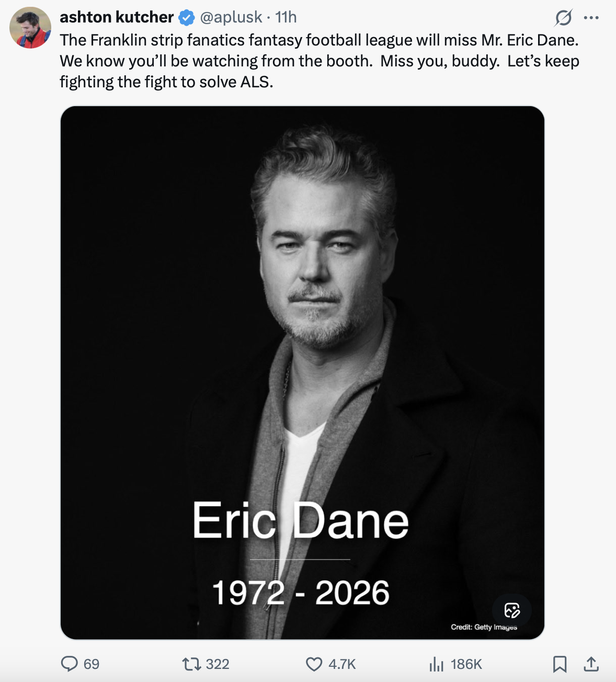
Task: Click the edit image icon on photo
Action: (x=512, y=610)
